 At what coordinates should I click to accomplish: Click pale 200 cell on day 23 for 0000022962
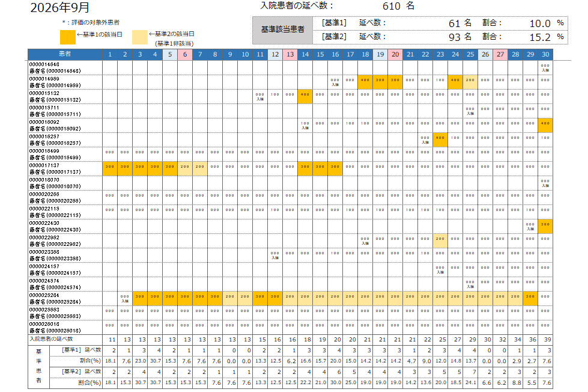coord(440,240)
